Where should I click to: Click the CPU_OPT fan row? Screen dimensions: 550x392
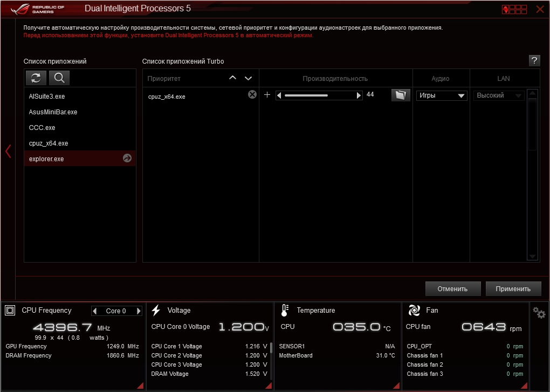[x=465, y=346]
